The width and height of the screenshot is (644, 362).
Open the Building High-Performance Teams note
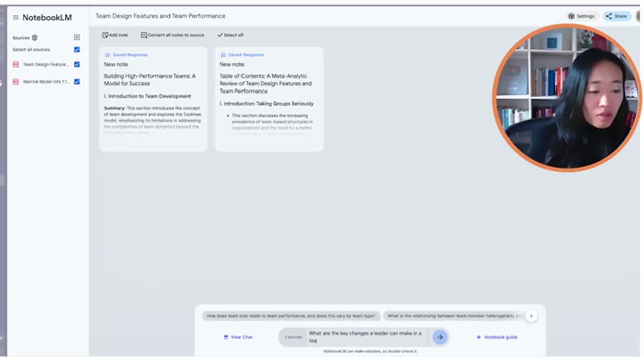point(153,99)
